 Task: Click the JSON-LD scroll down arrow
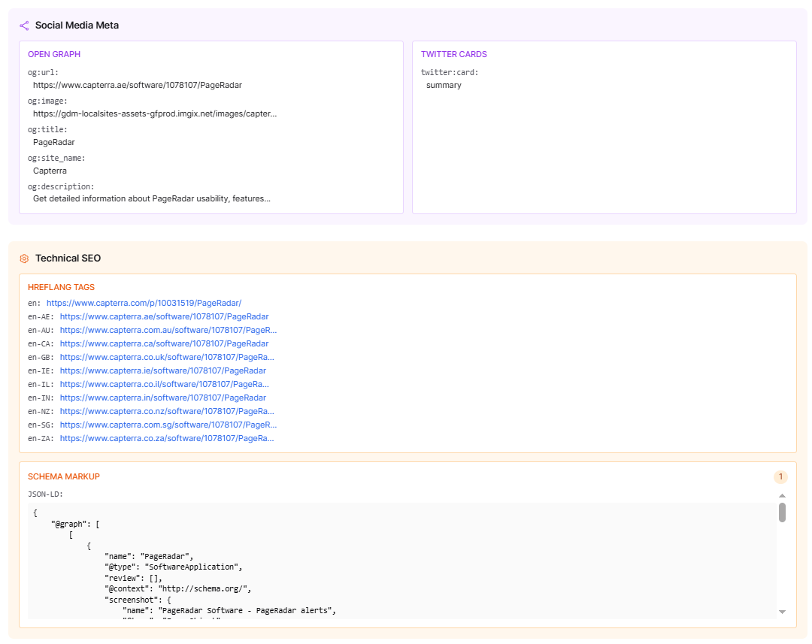pyautogui.click(x=782, y=612)
